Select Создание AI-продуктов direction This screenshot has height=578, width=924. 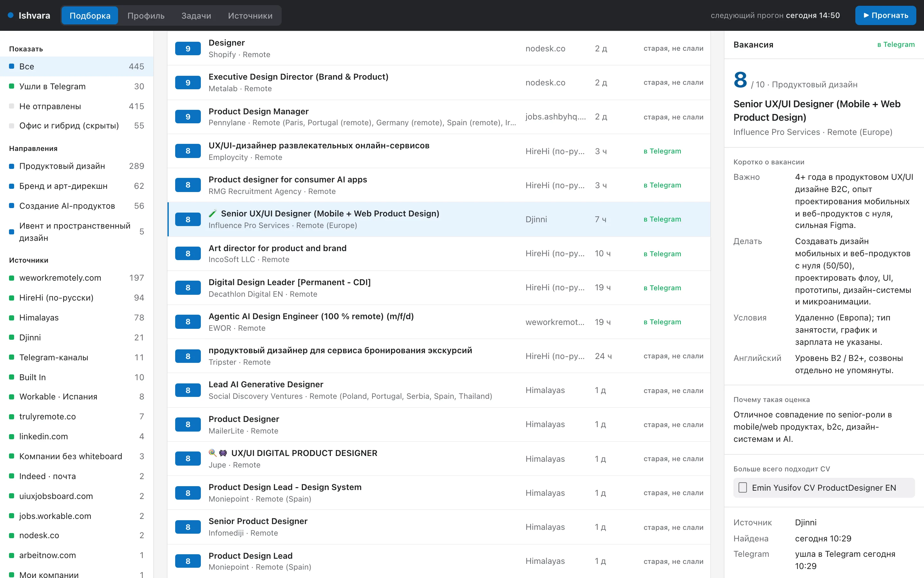coord(76,206)
